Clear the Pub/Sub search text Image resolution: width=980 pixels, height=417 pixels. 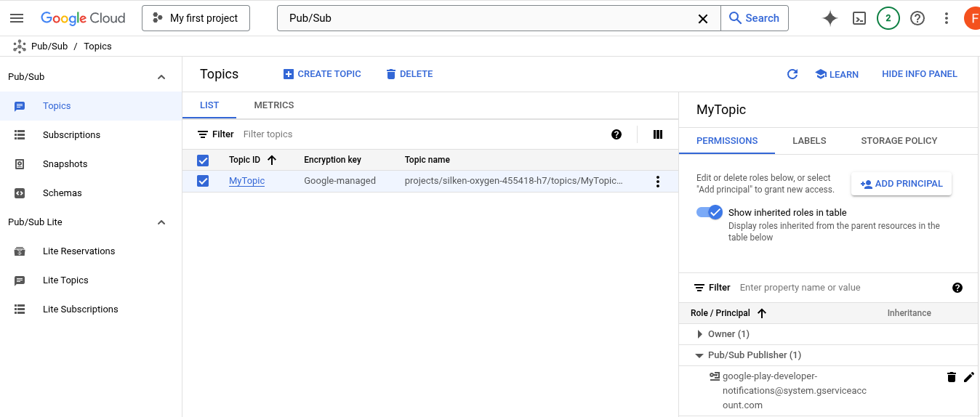click(x=703, y=19)
